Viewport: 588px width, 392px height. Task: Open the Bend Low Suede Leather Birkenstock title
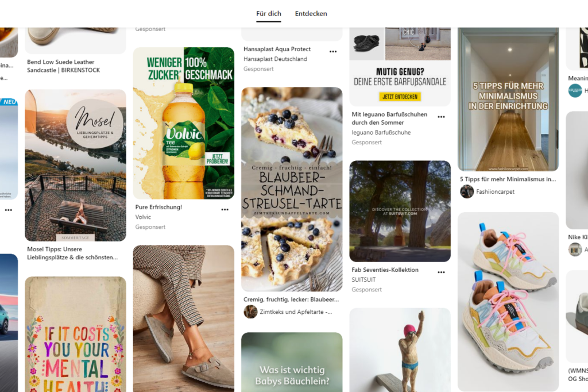point(63,66)
